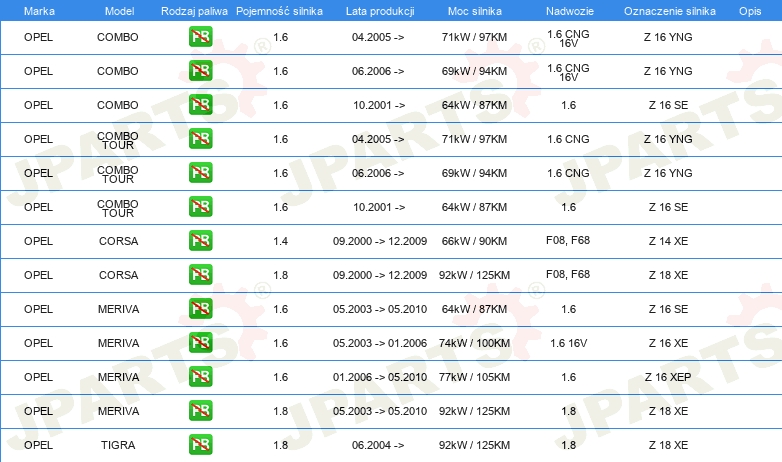Viewport: 782px width, 462px height.
Task: Click the Lata produkcji column header
Action: tap(380, 11)
